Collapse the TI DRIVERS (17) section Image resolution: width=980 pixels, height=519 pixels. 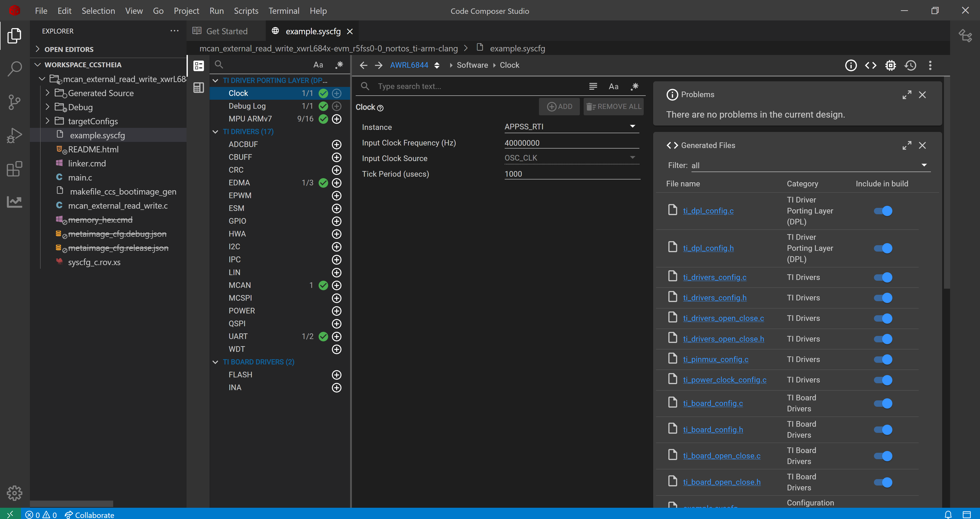coord(215,132)
